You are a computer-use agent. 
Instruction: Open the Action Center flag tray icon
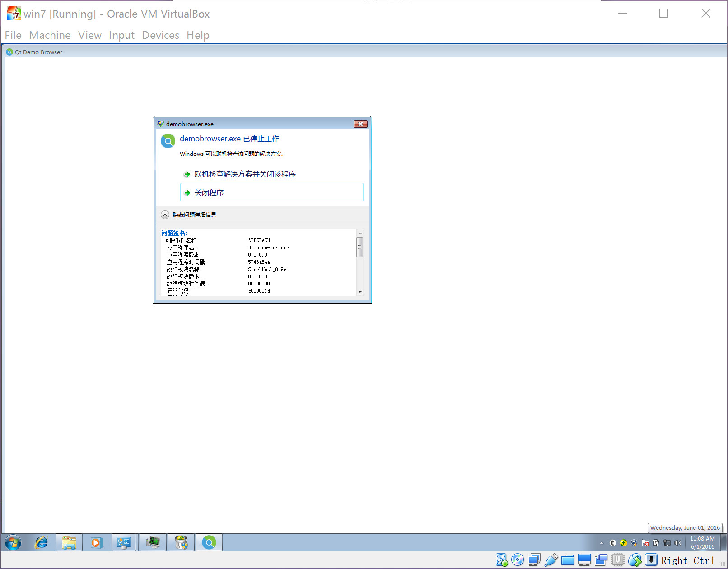point(645,543)
